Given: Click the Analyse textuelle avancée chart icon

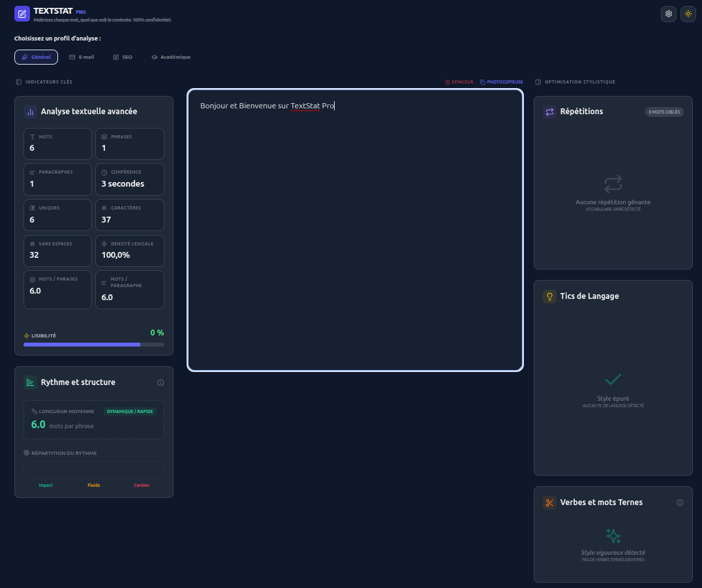Looking at the screenshot, I should click(31, 112).
